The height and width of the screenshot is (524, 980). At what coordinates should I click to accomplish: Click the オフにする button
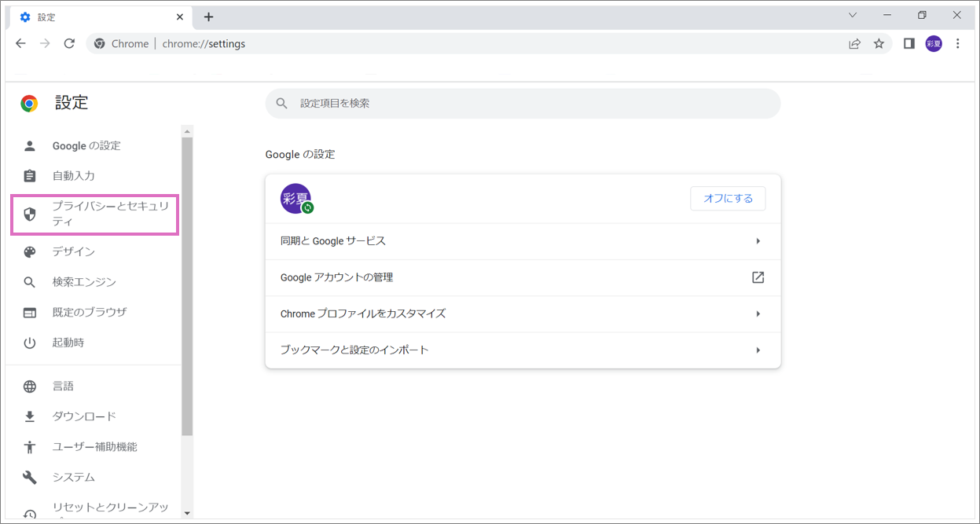(728, 198)
